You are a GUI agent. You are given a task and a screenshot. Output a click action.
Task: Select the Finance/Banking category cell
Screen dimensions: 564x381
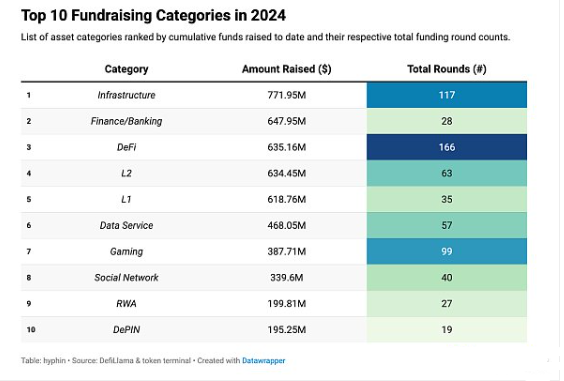[x=126, y=121]
